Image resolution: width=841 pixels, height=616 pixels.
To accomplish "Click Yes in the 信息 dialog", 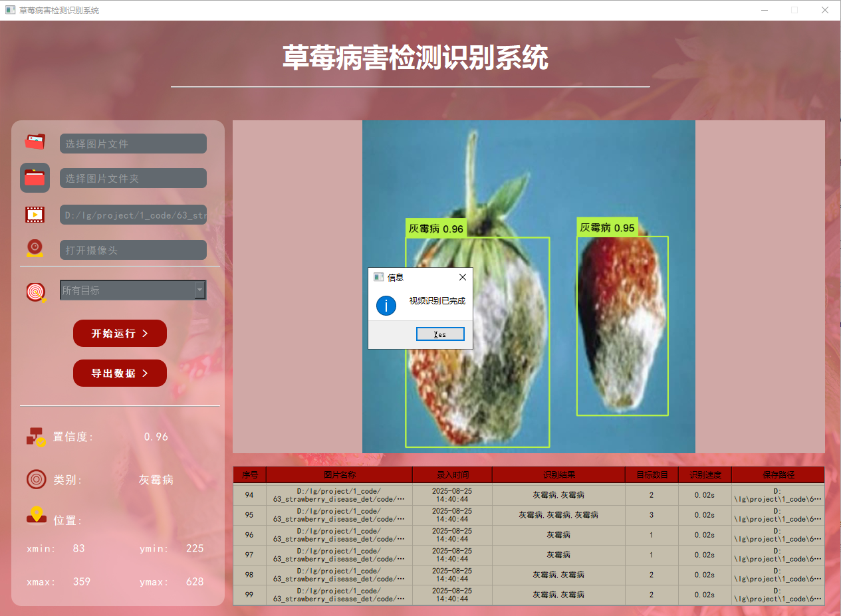I will tap(440, 334).
